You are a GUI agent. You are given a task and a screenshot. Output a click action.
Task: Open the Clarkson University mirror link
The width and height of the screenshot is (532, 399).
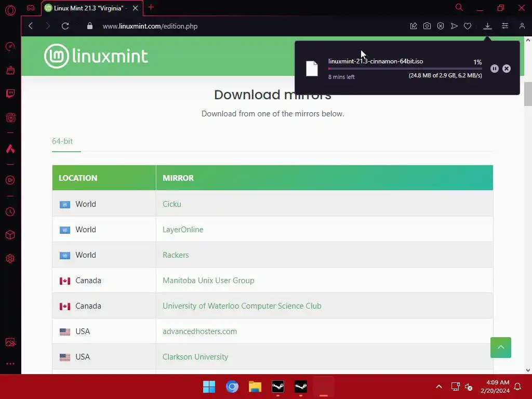click(195, 356)
